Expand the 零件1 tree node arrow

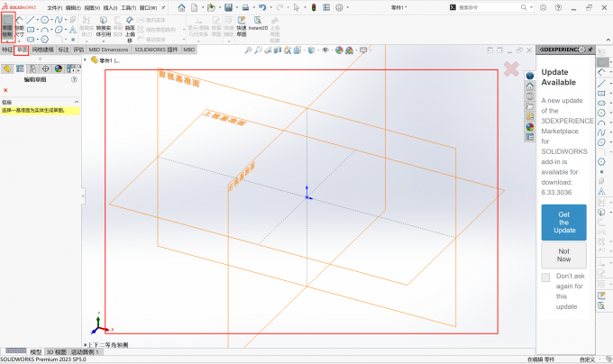(x=86, y=59)
